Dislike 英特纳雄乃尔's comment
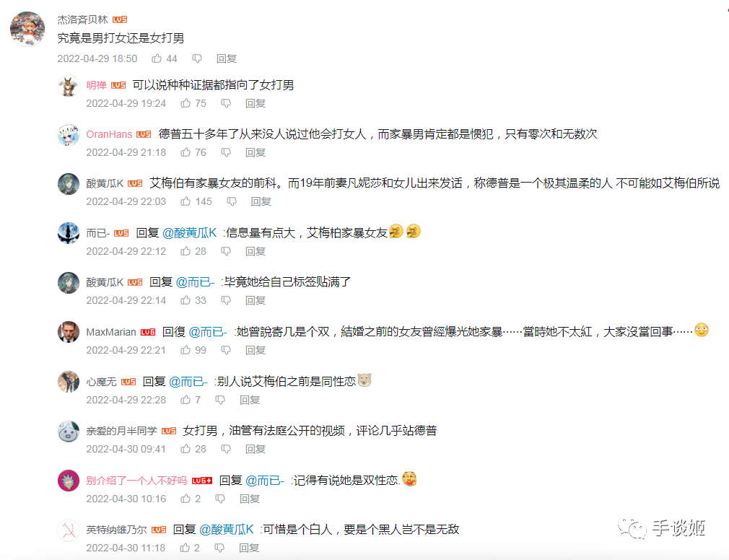Screen dimensions: 729x560 tap(219, 548)
